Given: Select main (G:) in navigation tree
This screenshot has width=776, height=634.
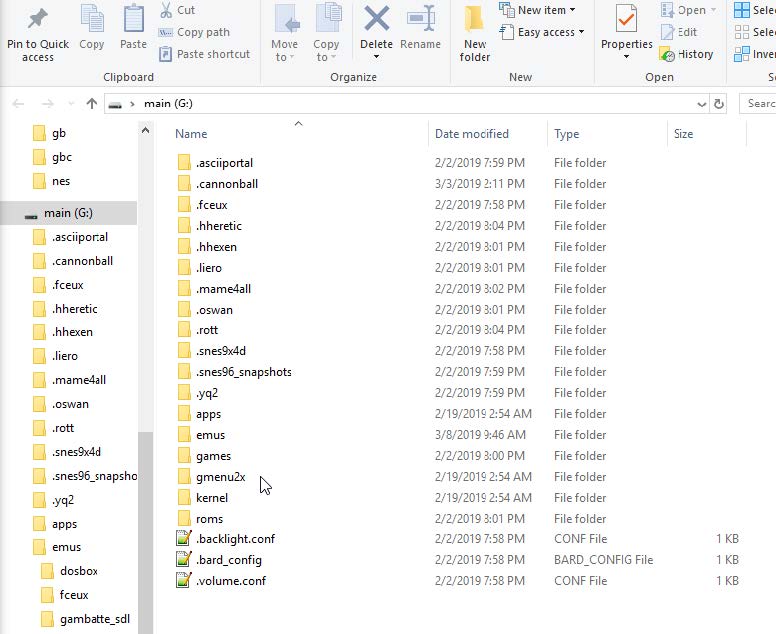Looking at the screenshot, I should point(68,213).
